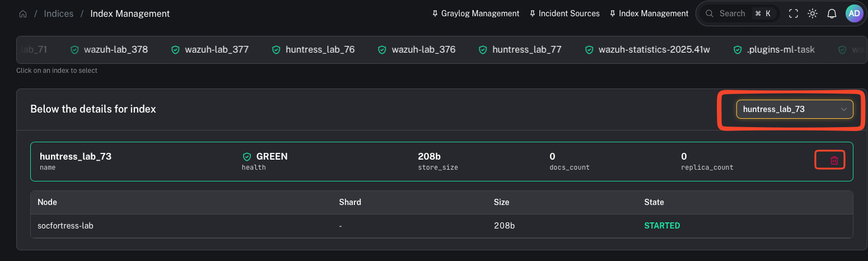Click the 'Click on an index to select' hint

[57, 71]
